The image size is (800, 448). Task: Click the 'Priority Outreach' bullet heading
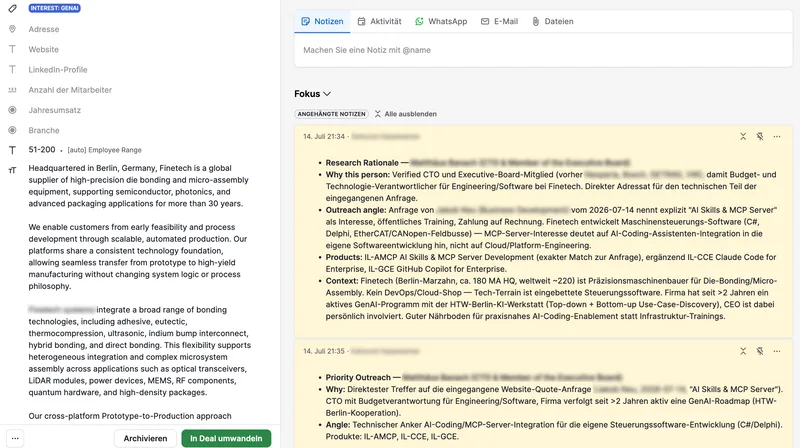[358, 378]
